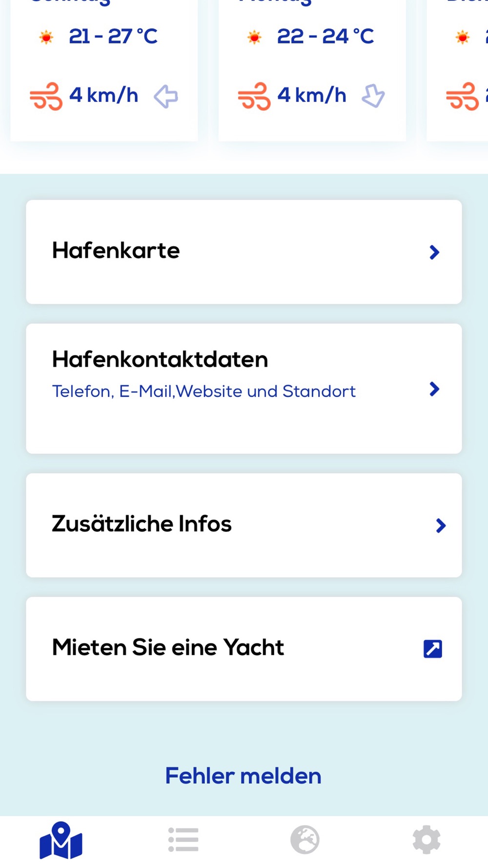Expand Zusätzliche Infos via chevron
Screen dimensions: 488x868
[441, 525]
